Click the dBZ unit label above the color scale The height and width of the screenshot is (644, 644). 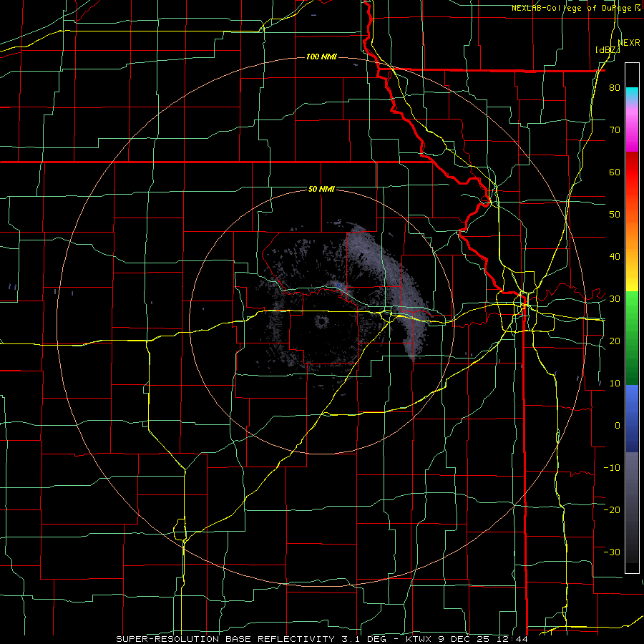point(608,50)
